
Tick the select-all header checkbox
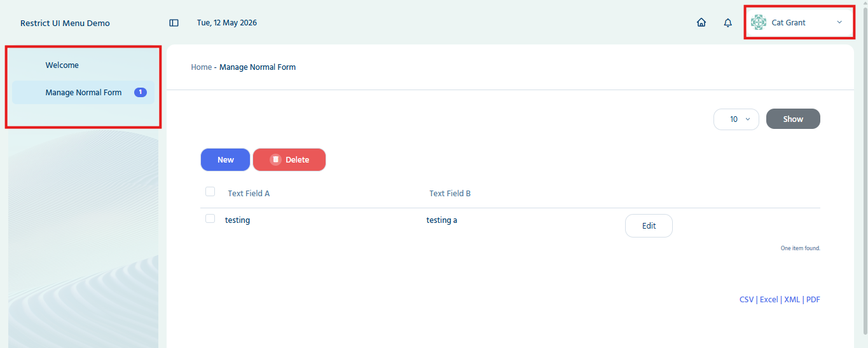pyautogui.click(x=210, y=192)
